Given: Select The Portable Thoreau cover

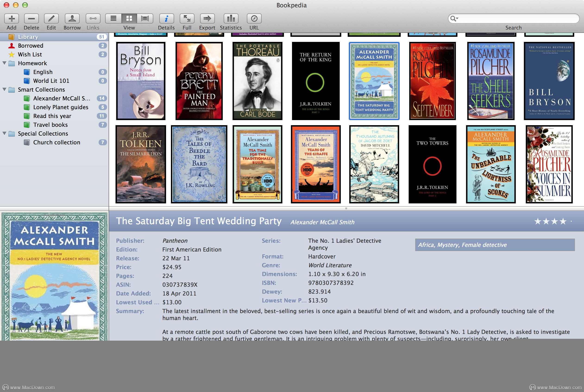Looking at the screenshot, I should (x=257, y=81).
